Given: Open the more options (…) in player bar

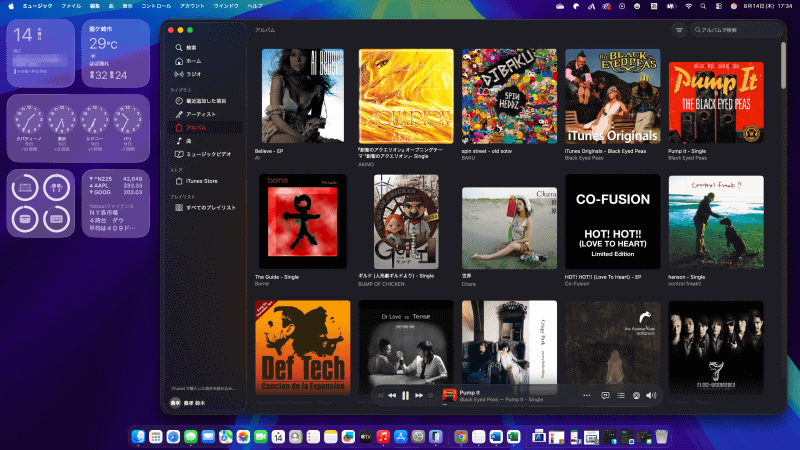Looking at the screenshot, I should (x=587, y=395).
